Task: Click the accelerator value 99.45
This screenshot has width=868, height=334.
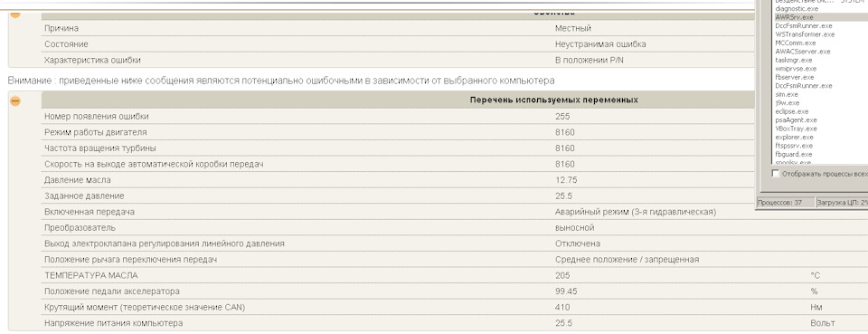Action: pyautogui.click(x=566, y=291)
